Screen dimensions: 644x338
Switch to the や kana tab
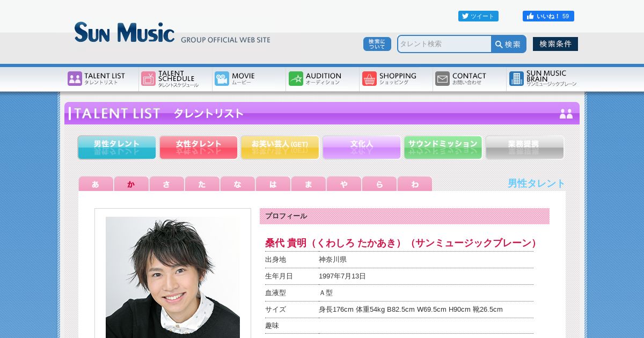tap(343, 184)
